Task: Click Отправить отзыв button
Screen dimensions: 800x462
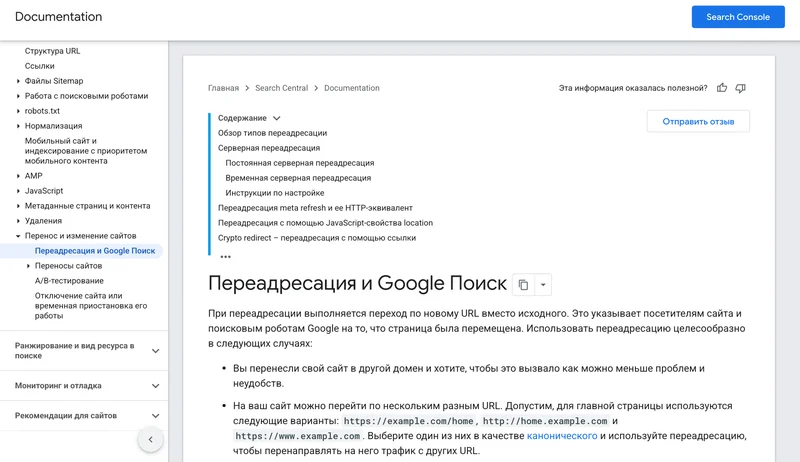Action: point(698,121)
